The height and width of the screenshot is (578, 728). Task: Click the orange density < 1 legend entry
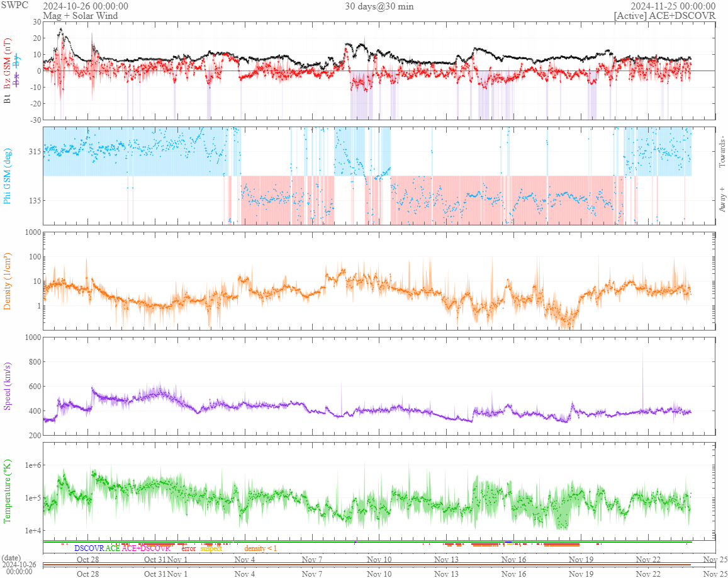(x=260, y=548)
